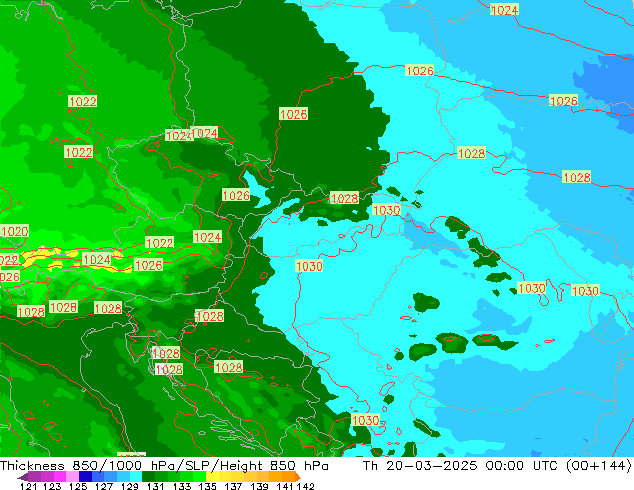This screenshot has width=634, height=490.
Task: Click the word Height in the title
Action: 241,466
